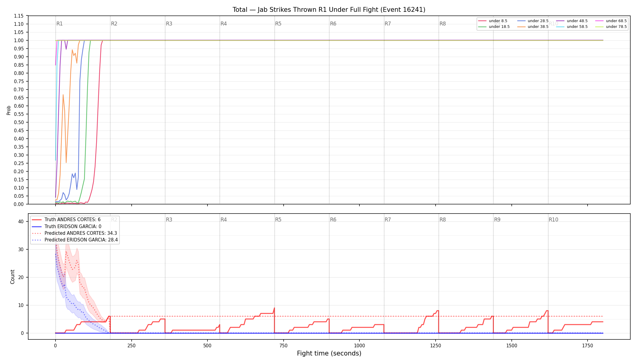Click the R8 round label in top chart

[x=443, y=24]
